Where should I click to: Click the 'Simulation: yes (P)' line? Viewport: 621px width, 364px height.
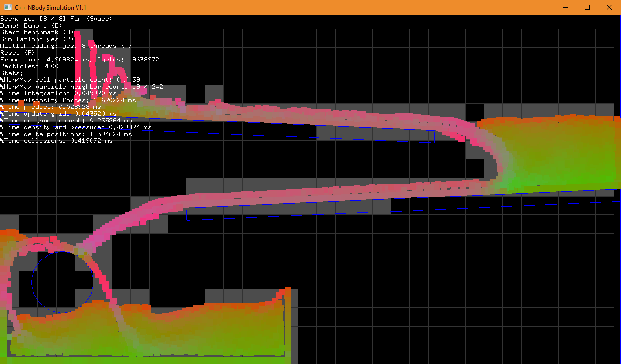[37, 39]
